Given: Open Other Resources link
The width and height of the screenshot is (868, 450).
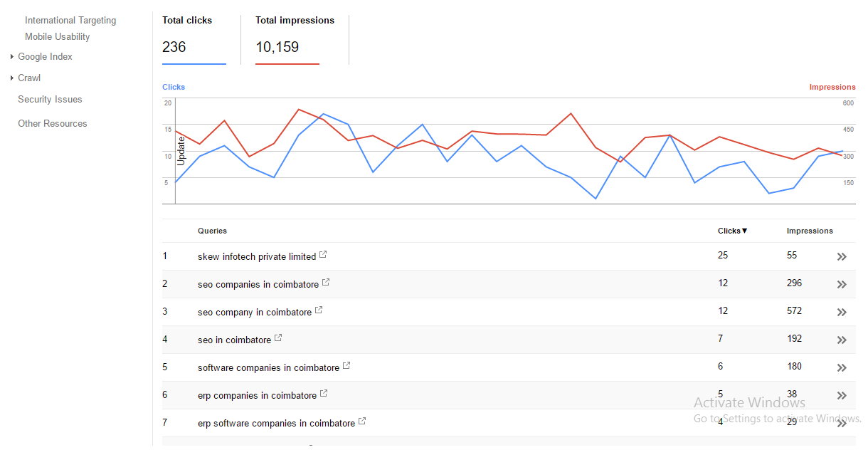Looking at the screenshot, I should [x=53, y=123].
